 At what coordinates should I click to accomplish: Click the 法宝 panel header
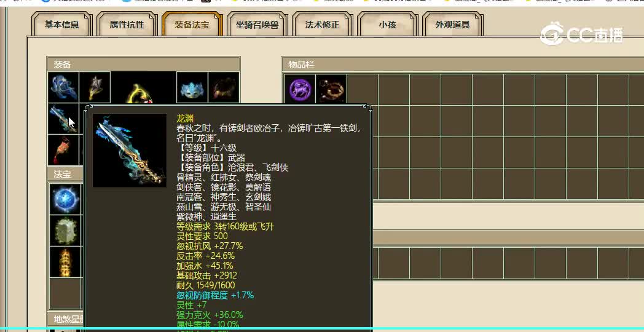[x=65, y=174]
